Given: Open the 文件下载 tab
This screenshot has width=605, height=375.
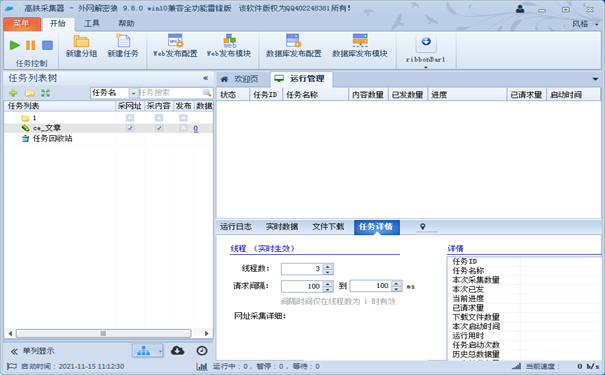Looking at the screenshot, I should coord(328,226).
